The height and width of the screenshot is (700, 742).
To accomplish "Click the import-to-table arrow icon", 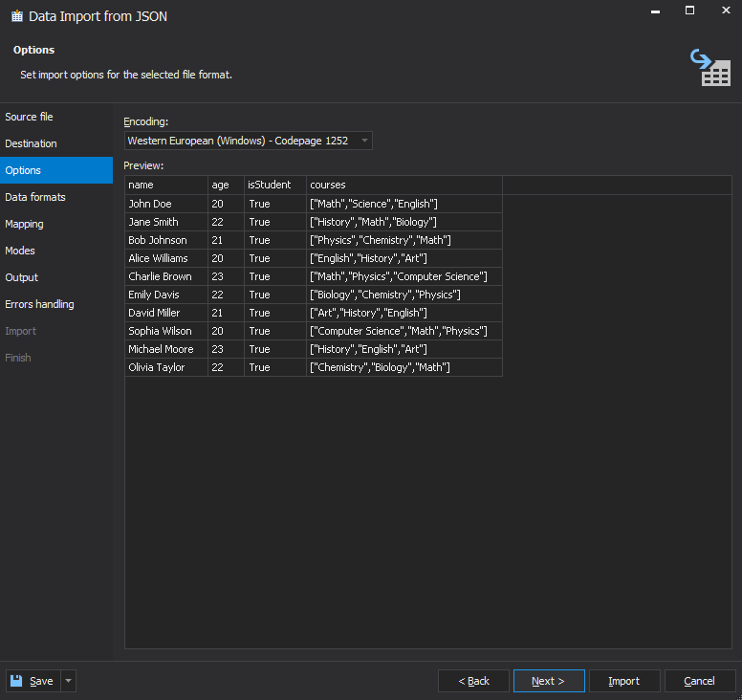I will [x=709, y=67].
